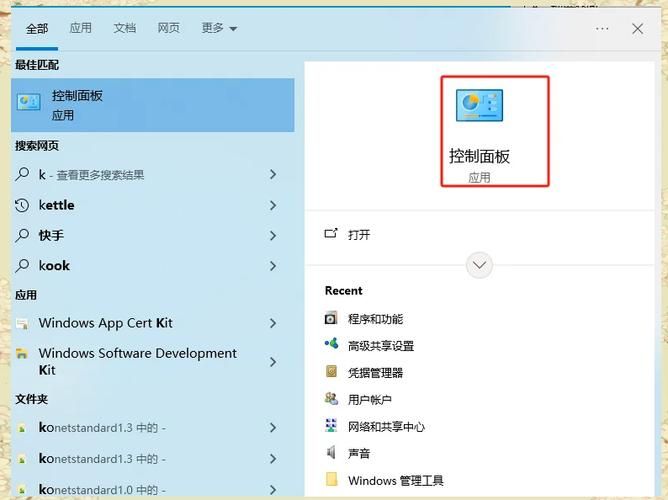
Task: Click the 凭据管理器 icon
Action: pyautogui.click(x=331, y=371)
